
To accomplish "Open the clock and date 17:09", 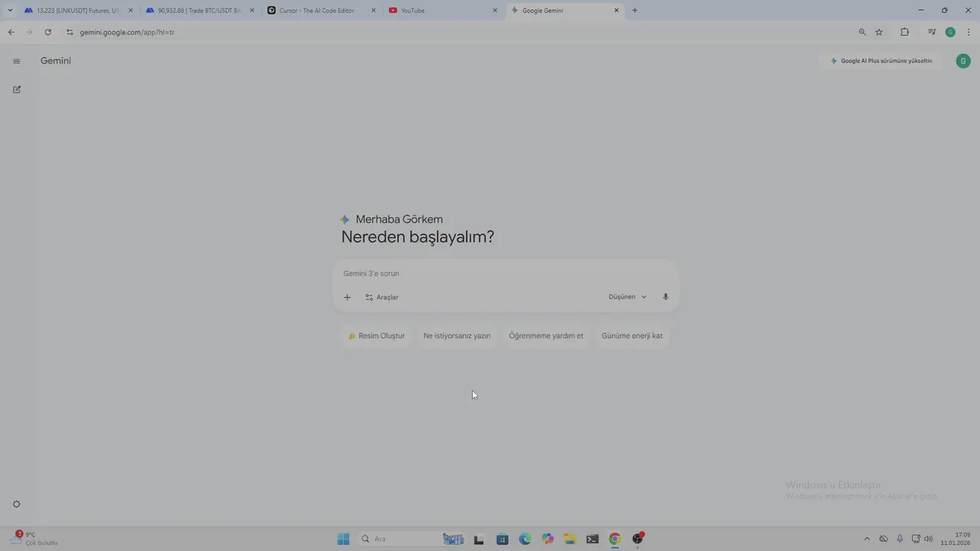I will pos(956,539).
